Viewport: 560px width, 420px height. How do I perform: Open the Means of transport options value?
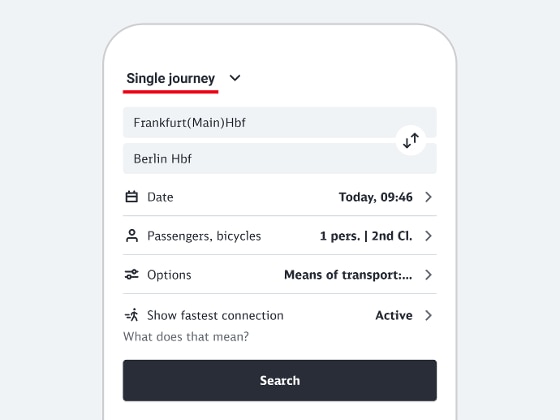click(x=348, y=275)
